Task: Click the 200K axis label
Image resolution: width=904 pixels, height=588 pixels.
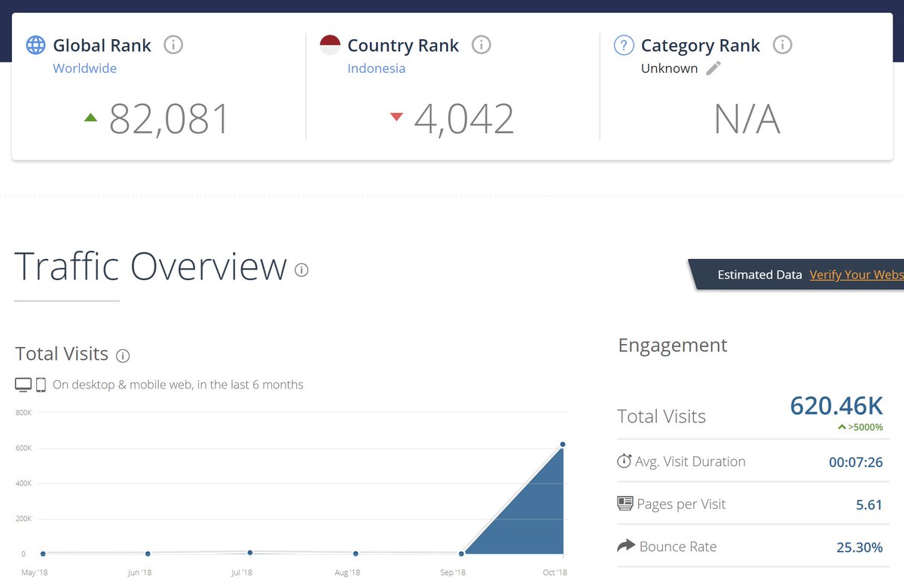Action: [x=23, y=519]
